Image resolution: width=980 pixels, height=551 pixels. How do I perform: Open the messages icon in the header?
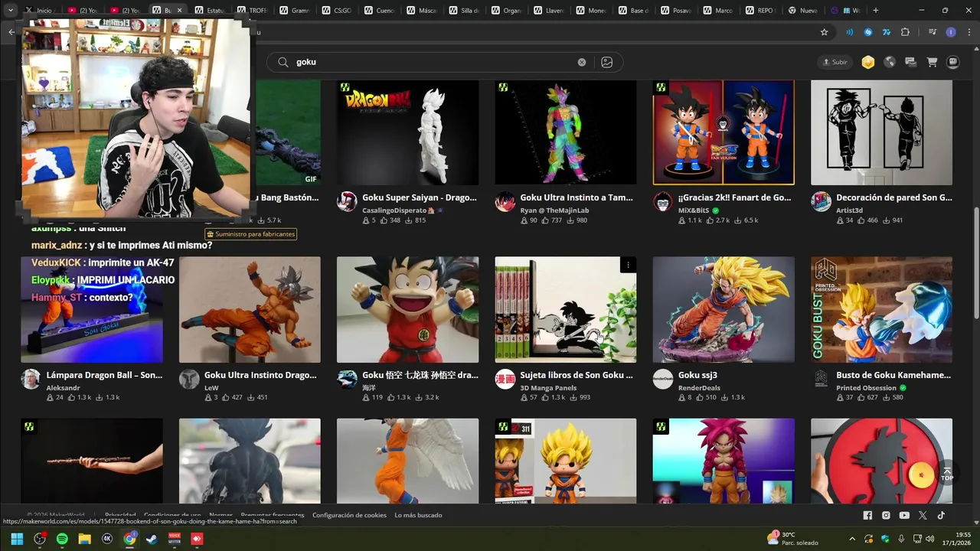(x=910, y=62)
